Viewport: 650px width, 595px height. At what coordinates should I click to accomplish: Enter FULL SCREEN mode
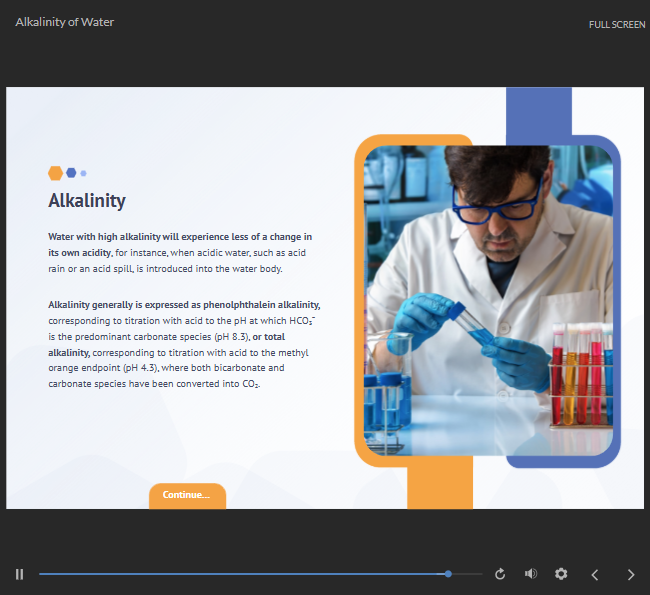(616, 24)
